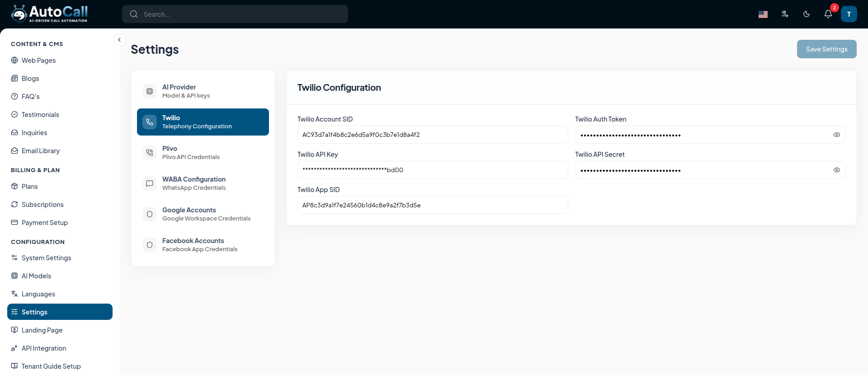Open Subscriptions in sidebar
This screenshot has width=868, height=375.
coord(60,204)
